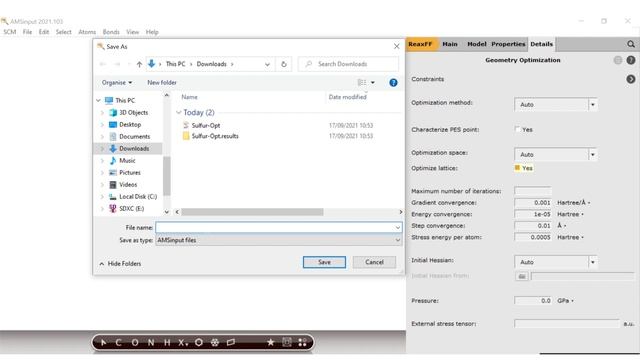Open the File menu
Viewport: 640px width, 360px height.
[x=27, y=32]
